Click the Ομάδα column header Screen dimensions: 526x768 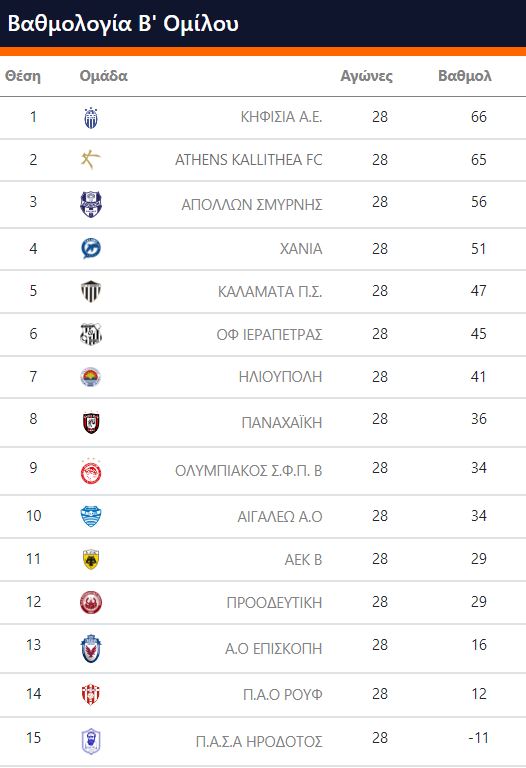tap(103, 76)
